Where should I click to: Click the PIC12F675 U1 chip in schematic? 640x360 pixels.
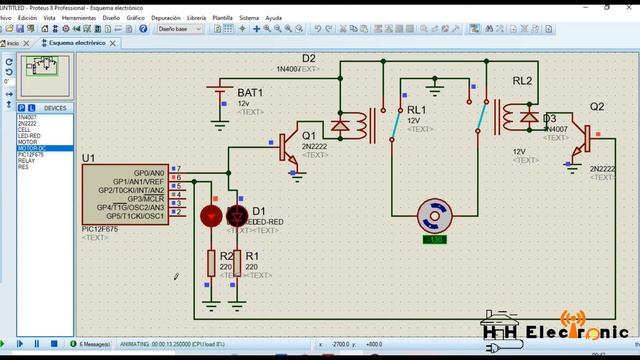coord(125,195)
